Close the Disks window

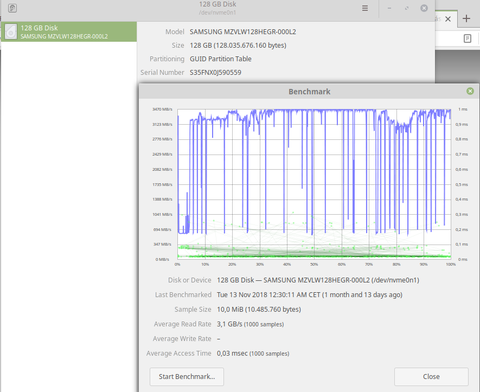(424, 8)
